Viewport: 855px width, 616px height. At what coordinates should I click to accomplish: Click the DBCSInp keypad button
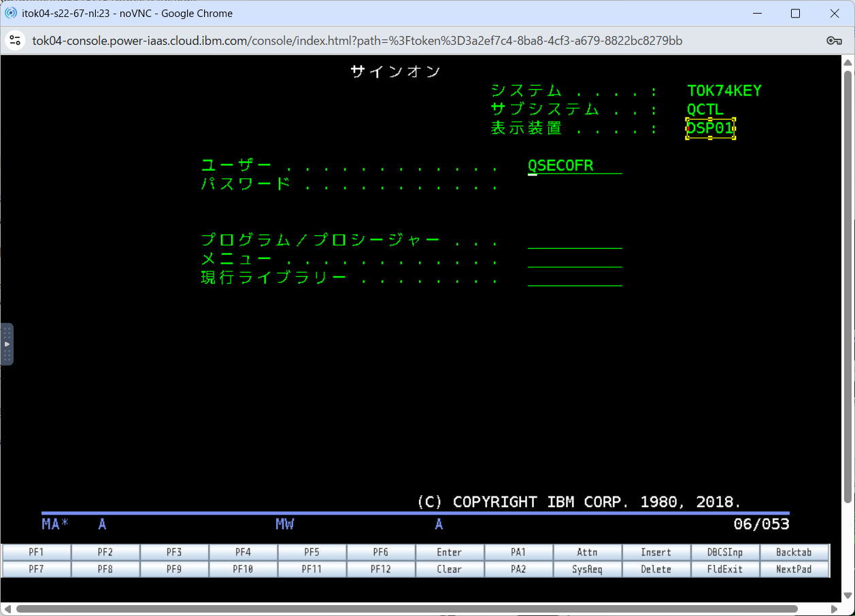tap(724, 552)
